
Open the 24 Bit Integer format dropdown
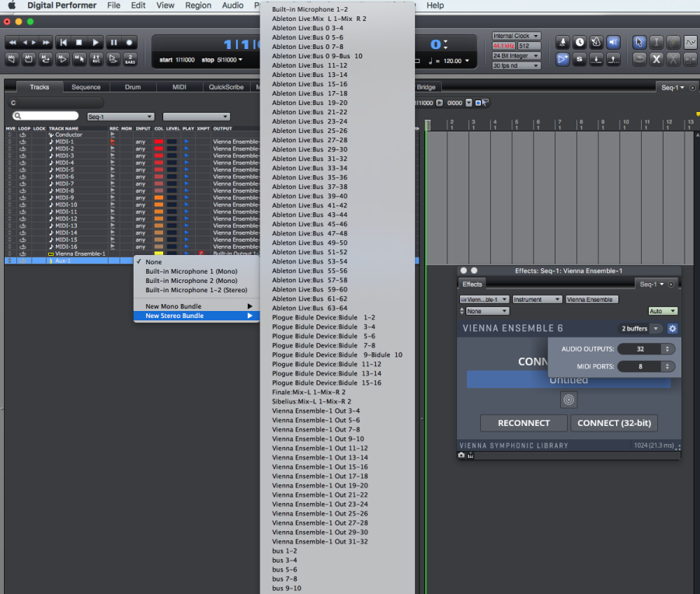516,56
